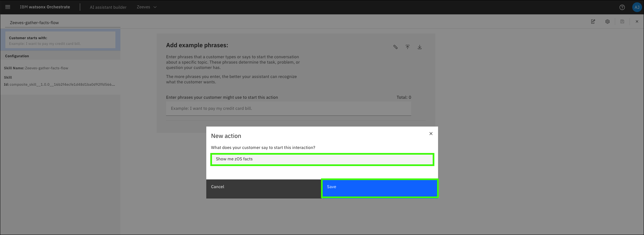Go to AI assistant builder

pyautogui.click(x=108, y=7)
